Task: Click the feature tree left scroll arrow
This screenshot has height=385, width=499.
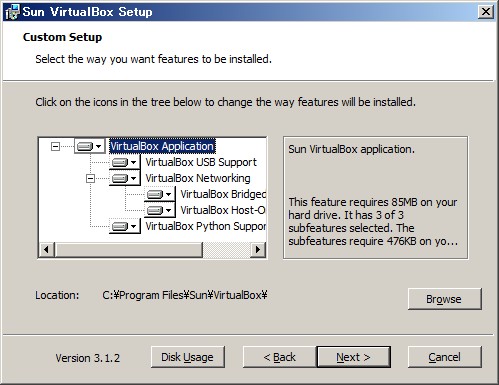Action: pyautogui.click(x=46, y=249)
